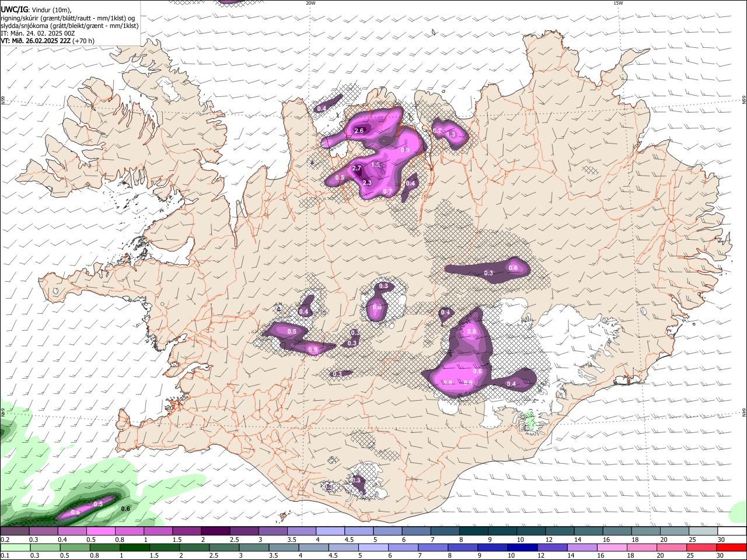The width and height of the screenshot is (747, 560).
Task: Select the light pink 16–18 rain legend swatch
Action: (x=612, y=548)
